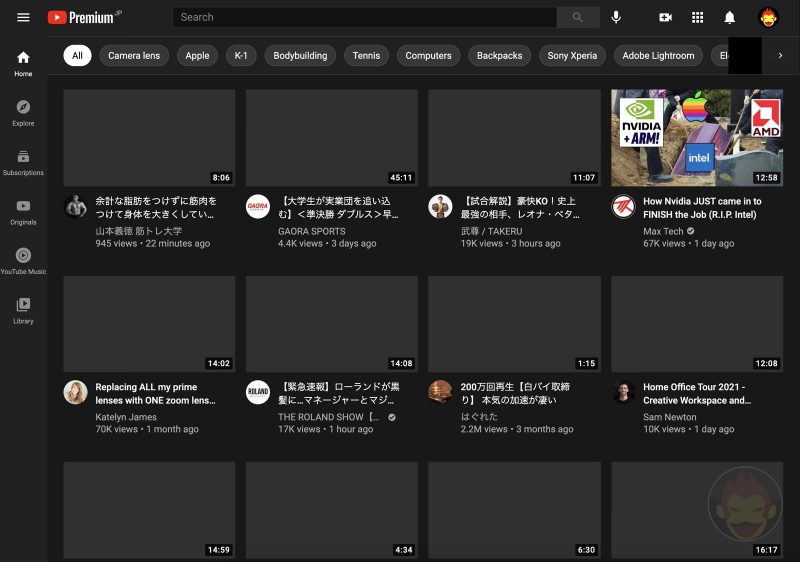Open the hamburger guide menu
The height and width of the screenshot is (562, 800).
click(x=23, y=17)
